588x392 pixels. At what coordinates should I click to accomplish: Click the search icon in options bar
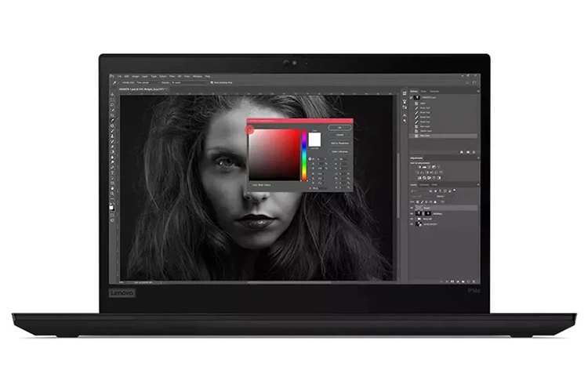467,82
